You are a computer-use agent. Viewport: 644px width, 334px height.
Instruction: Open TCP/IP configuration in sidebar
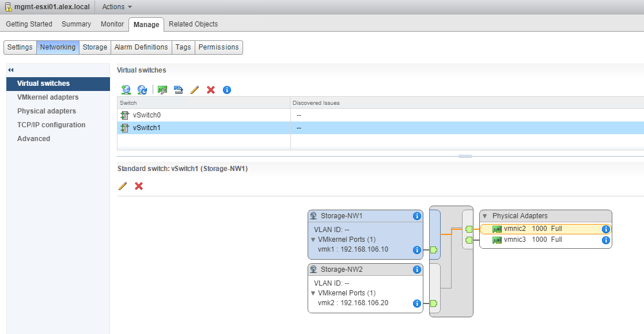click(51, 125)
